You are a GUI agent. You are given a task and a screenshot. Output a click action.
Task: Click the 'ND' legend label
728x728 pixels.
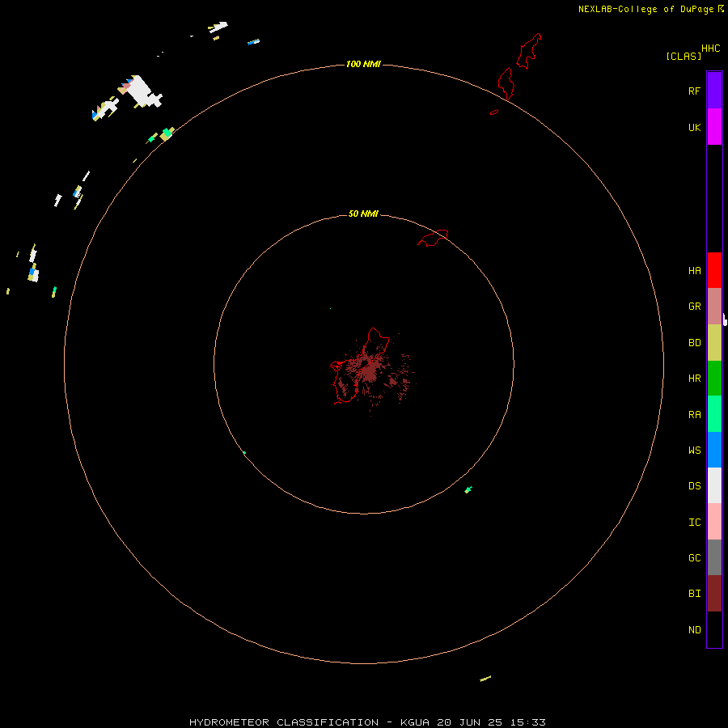pos(694,630)
